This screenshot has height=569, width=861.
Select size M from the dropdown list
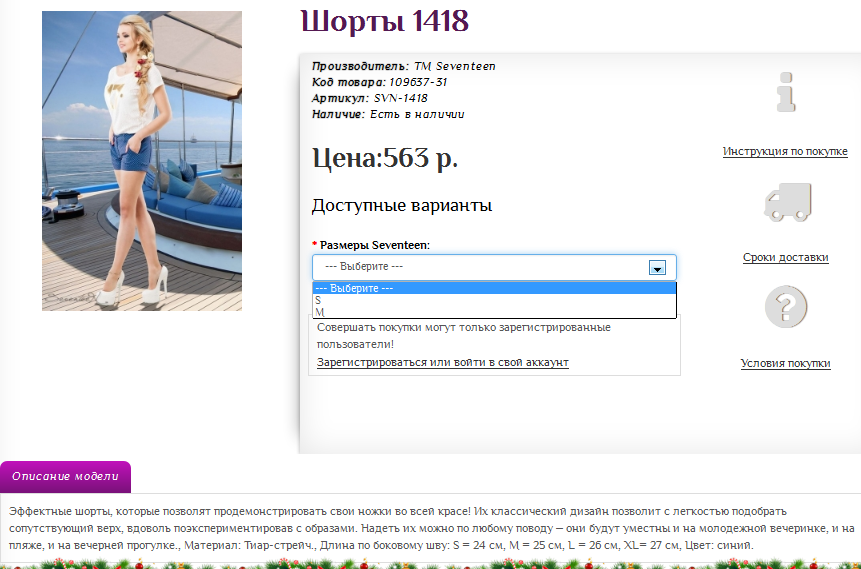coord(319,312)
